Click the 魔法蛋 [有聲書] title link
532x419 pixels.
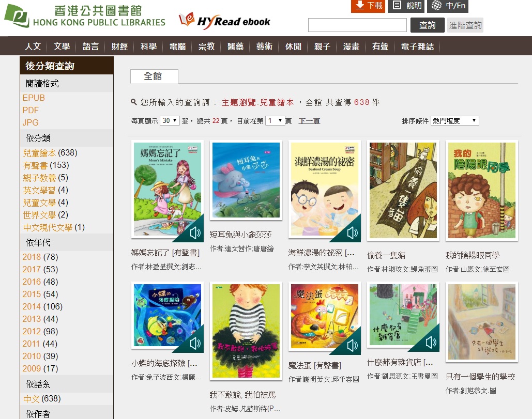(314, 365)
